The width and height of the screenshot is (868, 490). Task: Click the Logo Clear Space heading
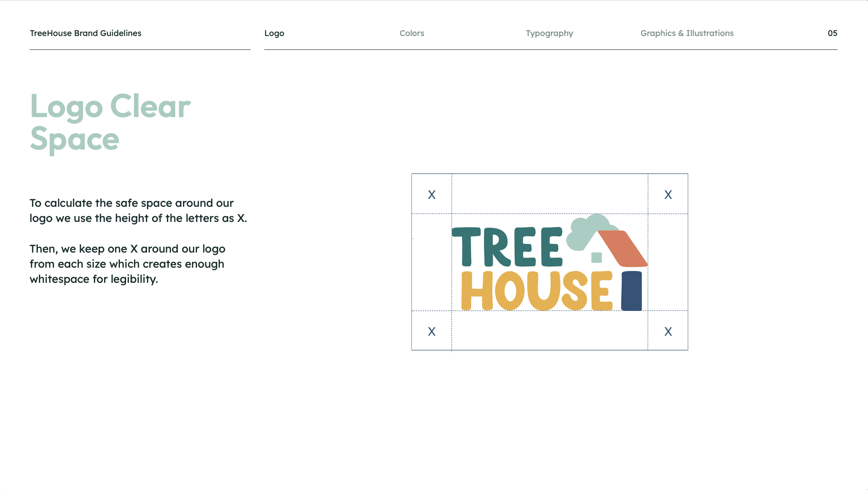pos(110,122)
